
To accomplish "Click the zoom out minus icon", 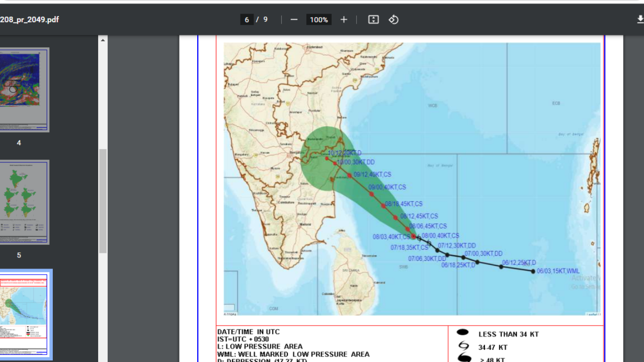I will pos(293,20).
